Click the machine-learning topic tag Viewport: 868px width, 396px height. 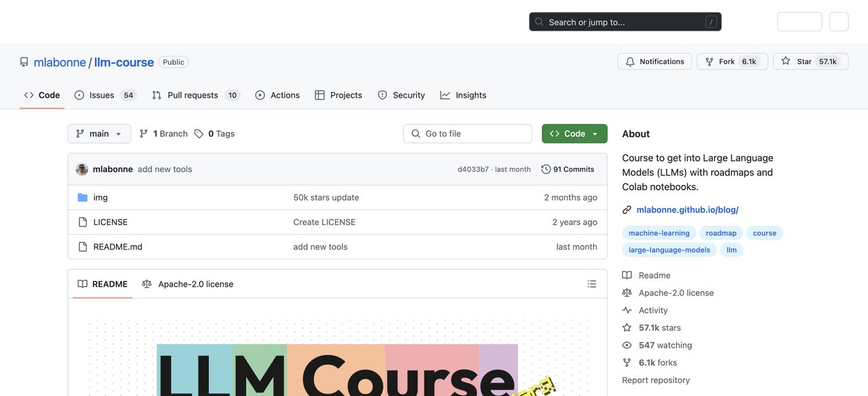click(x=659, y=233)
